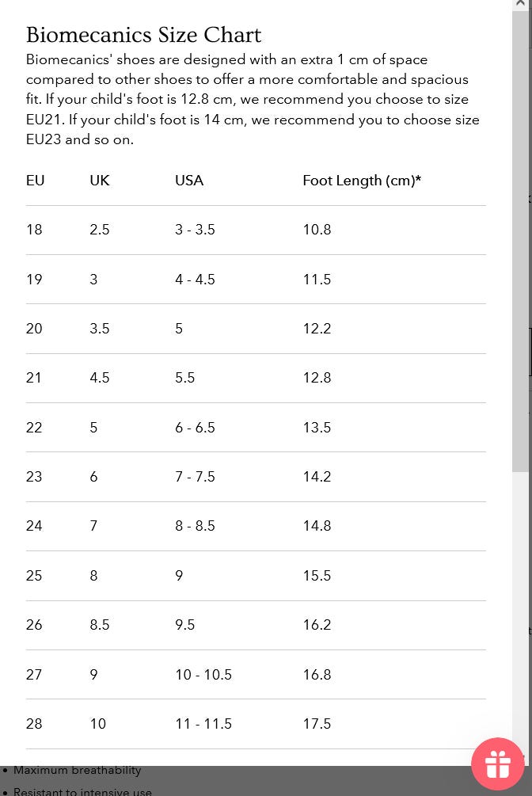
Task: Click the 16.8 foot length value
Action: [317, 675]
